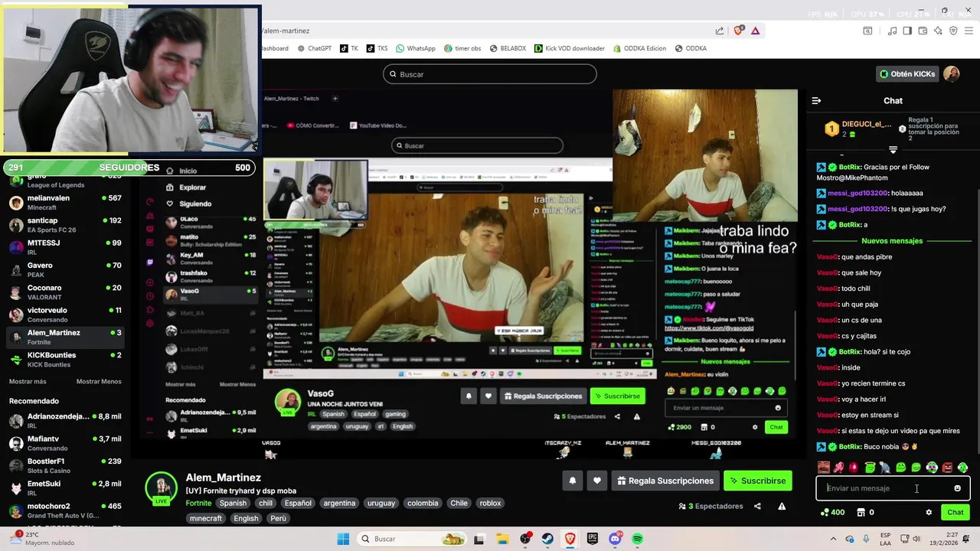Open File Explorer from the taskbar
The height and width of the screenshot is (551, 980).
pyautogui.click(x=502, y=539)
